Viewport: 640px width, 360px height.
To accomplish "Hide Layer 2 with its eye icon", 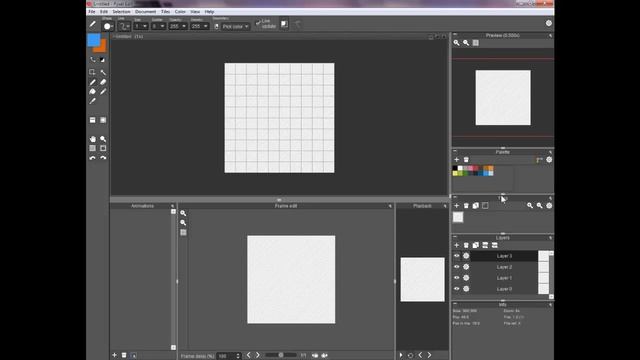I will pyautogui.click(x=457, y=267).
